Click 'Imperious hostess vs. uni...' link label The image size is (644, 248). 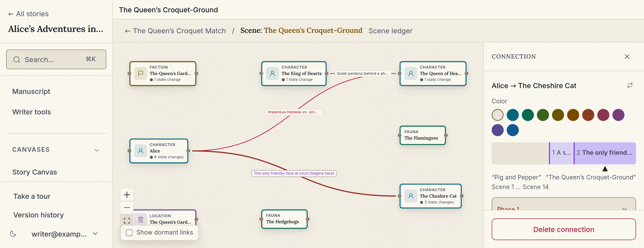294,112
